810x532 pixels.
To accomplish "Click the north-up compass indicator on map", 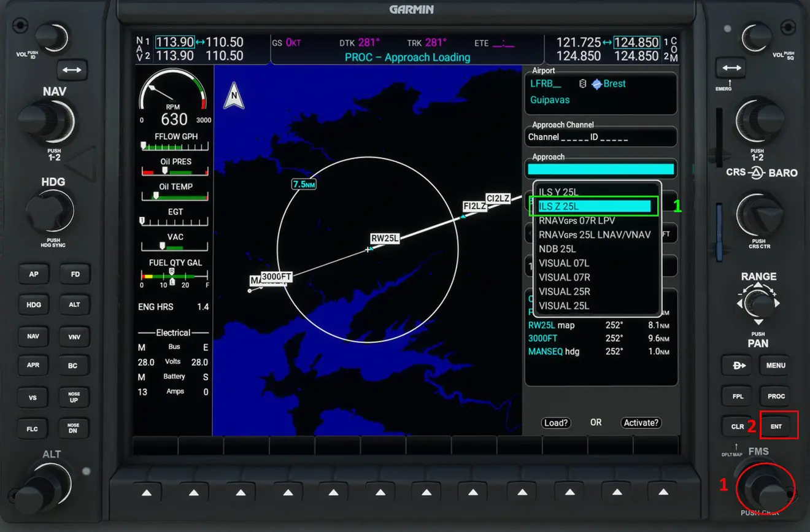I will click(234, 96).
